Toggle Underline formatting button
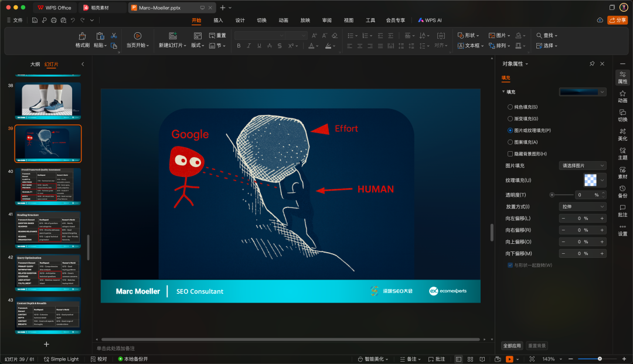The width and height of the screenshot is (633, 364). tap(259, 46)
